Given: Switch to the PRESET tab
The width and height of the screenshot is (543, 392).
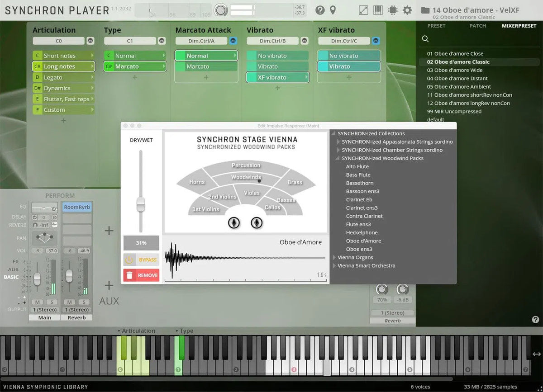Looking at the screenshot, I should [x=436, y=26].
